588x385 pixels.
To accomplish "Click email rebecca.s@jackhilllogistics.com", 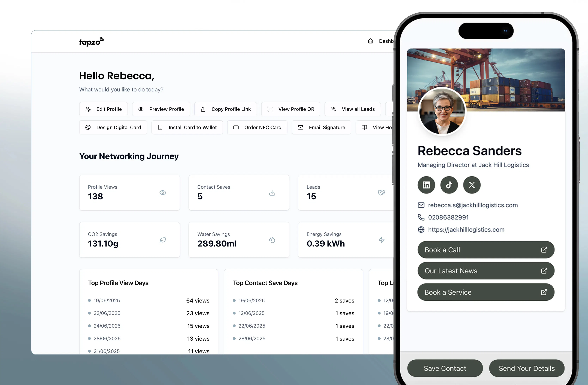I will click(473, 205).
